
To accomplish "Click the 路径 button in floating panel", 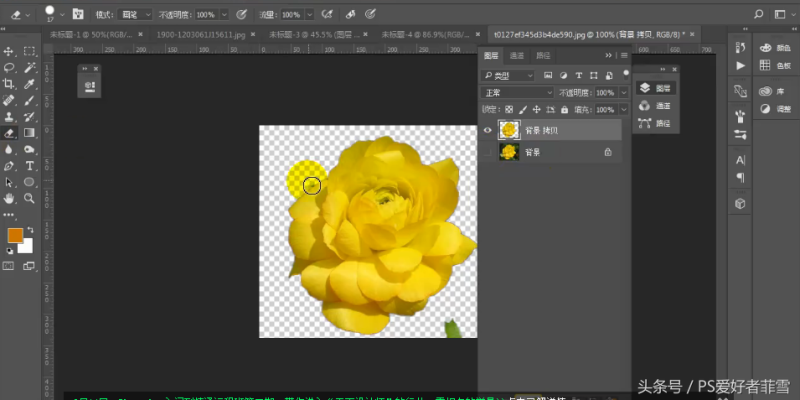I will 654,122.
